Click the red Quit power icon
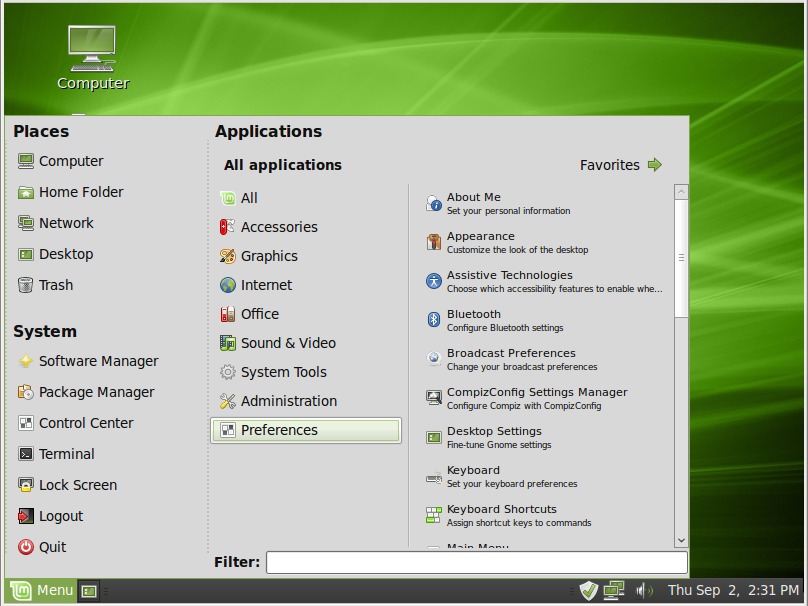Viewport: 808px width, 606px height. (26, 547)
